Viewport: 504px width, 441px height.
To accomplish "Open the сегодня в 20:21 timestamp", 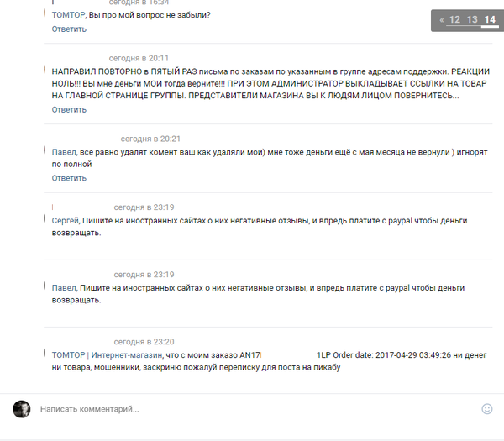I will tap(150, 139).
